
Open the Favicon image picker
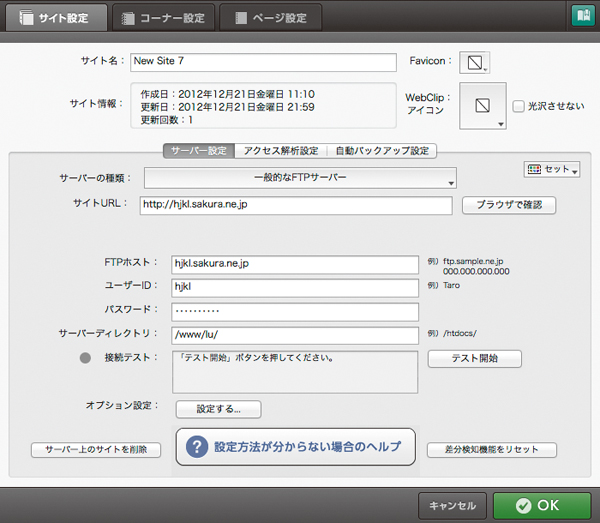474,62
